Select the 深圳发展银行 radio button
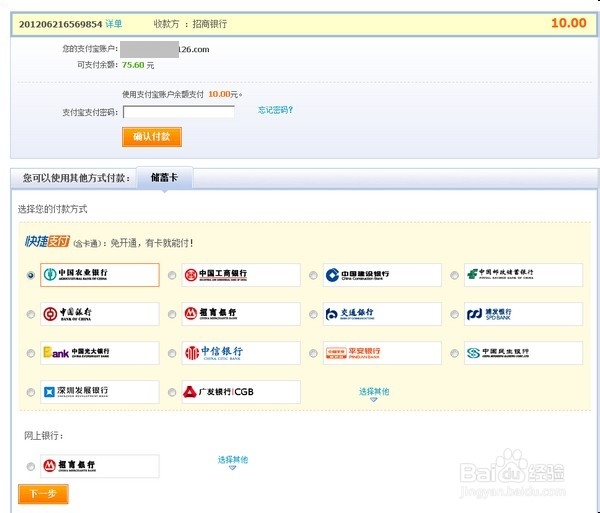Image resolution: width=600 pixels, height=513 pixels. pyautogui.click(x=31, y=392)
